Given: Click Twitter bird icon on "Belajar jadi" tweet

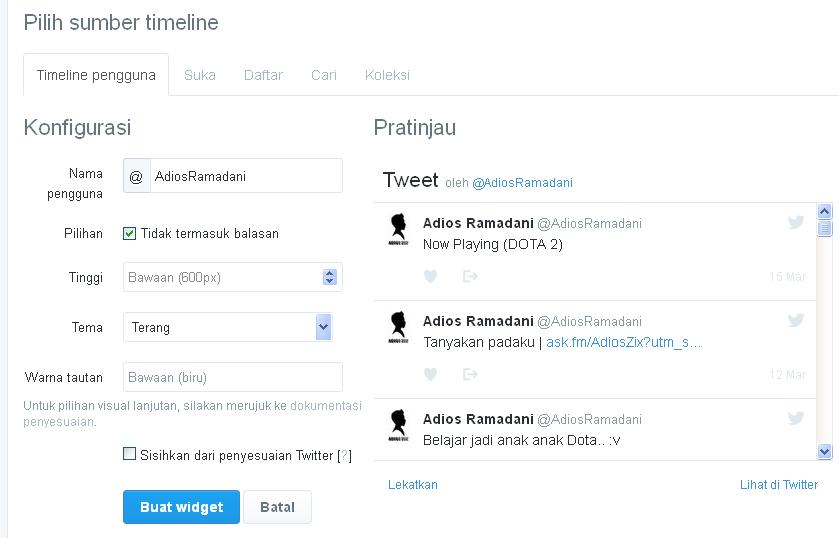Looking at the screenshot, I should point(796,418).
